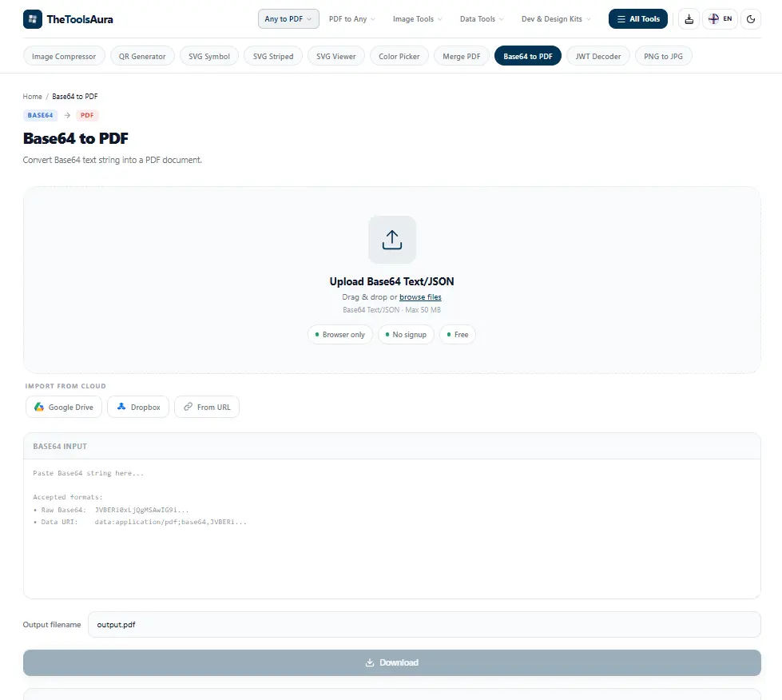Import file From URL
The width and height of the screenshot is (782, 700).
coord(207,407)
